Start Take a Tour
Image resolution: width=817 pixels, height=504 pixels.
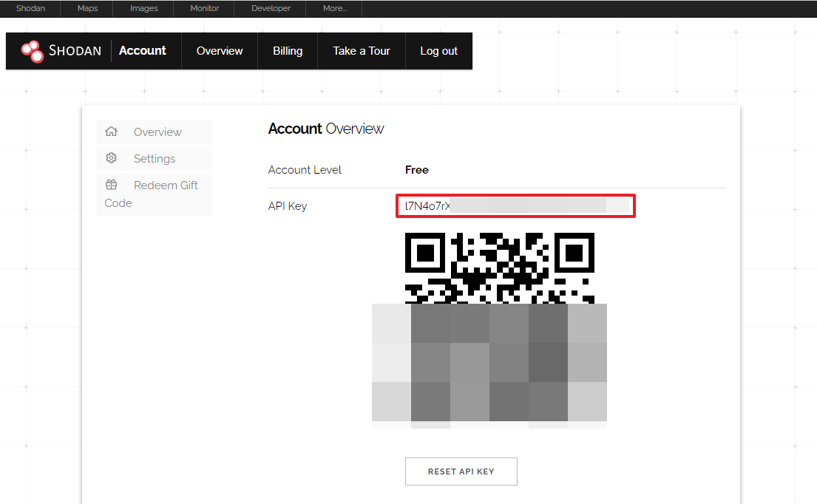361,51
